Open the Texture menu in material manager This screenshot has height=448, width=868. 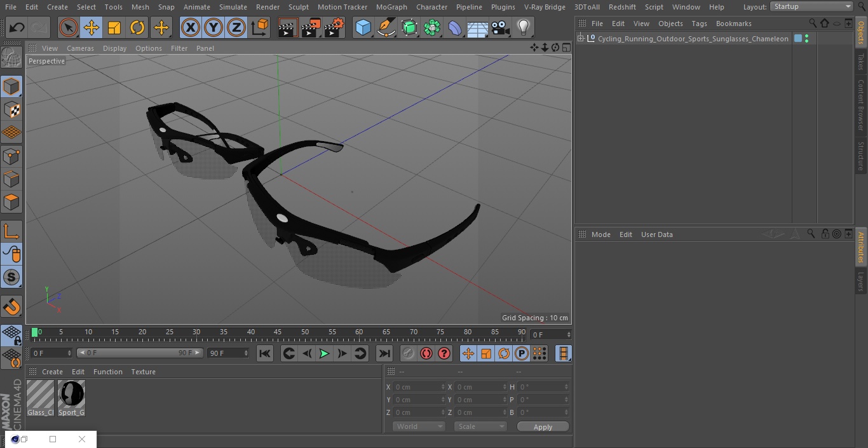pyautogui.click(x=144, y=372)
